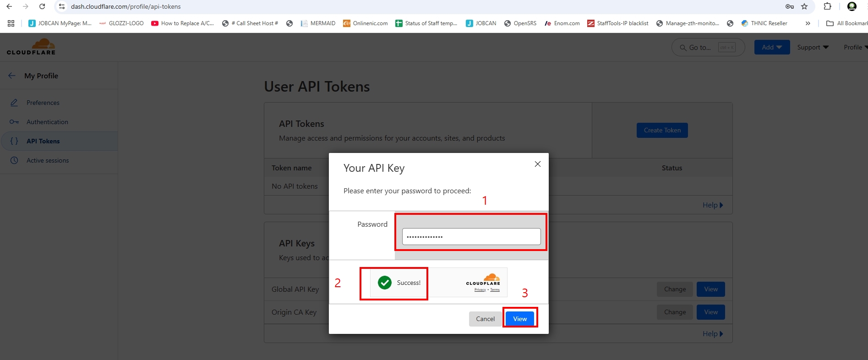The image size is (868, 360).
Task: Click the API Tokens braces icon
Action: 14,141
